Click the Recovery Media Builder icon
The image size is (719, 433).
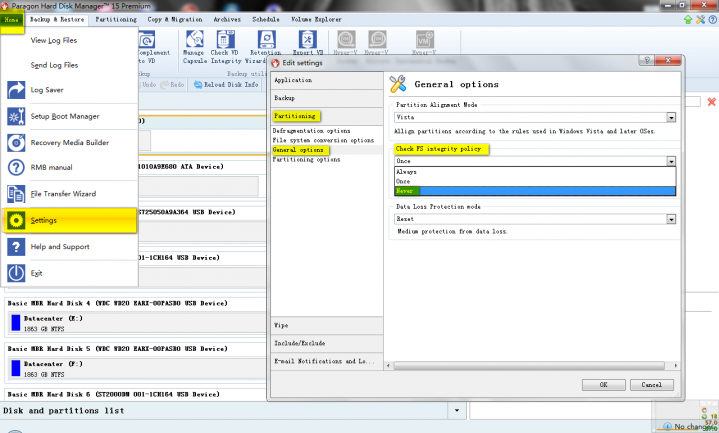pos(16,143)
